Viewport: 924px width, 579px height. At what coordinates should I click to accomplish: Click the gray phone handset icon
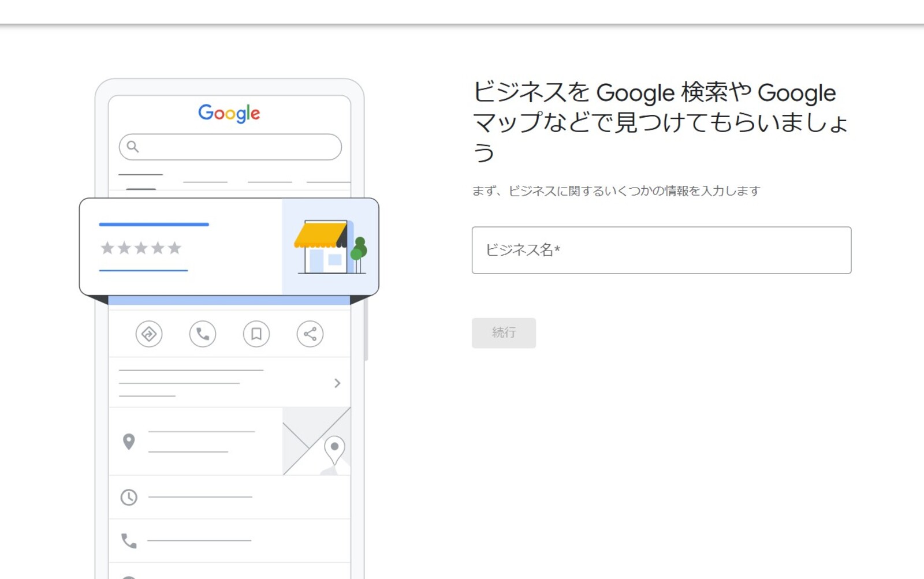click(x=129, y=541)
